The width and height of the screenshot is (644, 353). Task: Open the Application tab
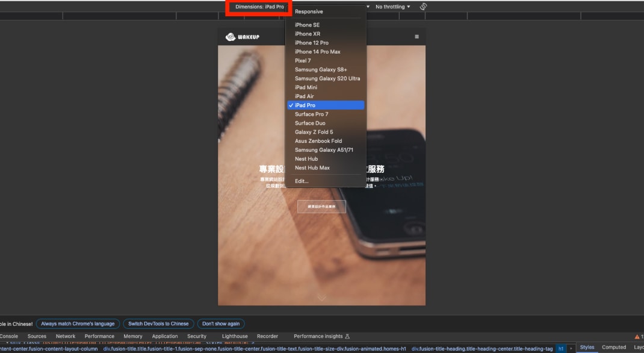[x=165, y=336]
